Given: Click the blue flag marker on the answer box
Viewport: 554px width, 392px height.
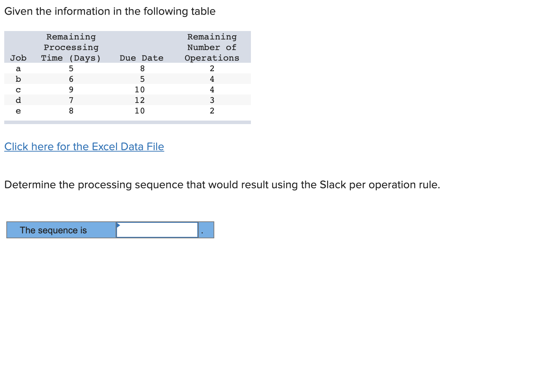Looking at the screenshot, I should [x=118, y=225].
